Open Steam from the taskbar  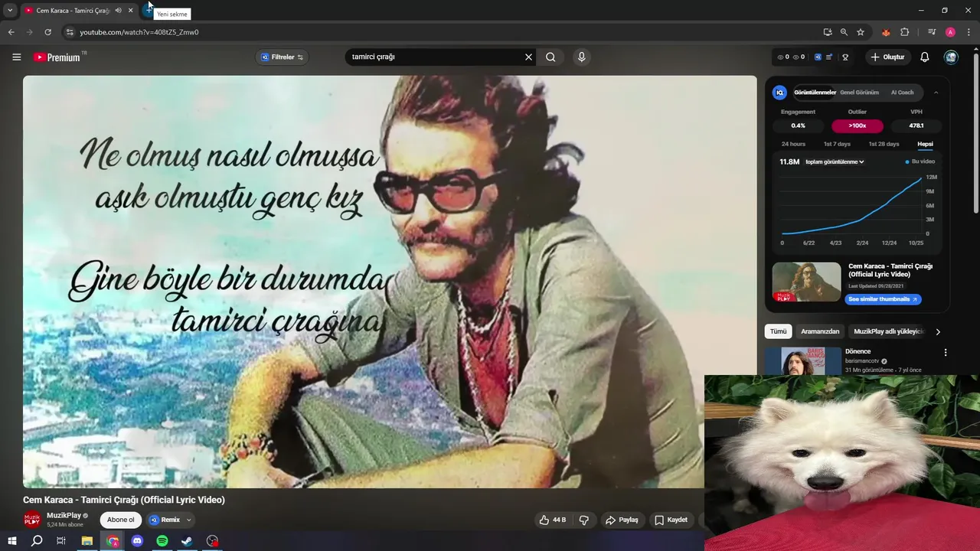187,541
